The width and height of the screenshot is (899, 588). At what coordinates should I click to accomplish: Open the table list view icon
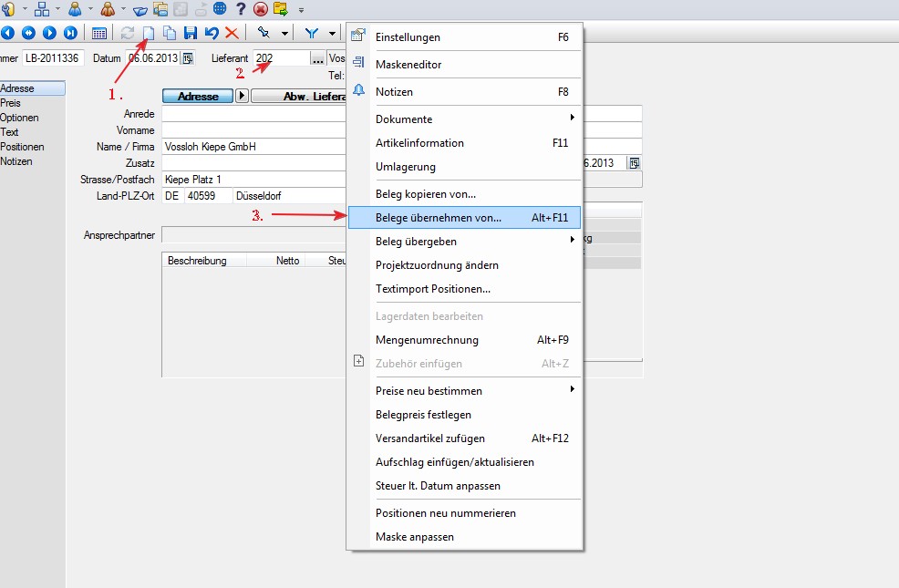(x=99, y=33)
